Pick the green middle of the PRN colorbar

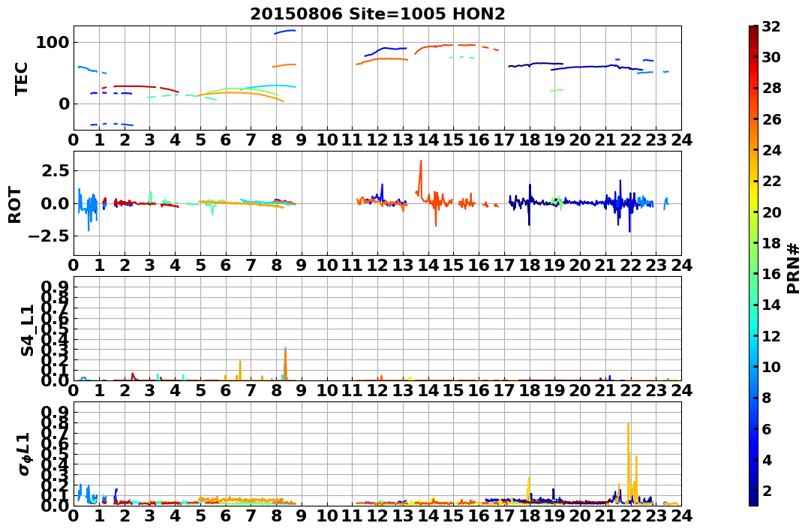pos(753,266)
